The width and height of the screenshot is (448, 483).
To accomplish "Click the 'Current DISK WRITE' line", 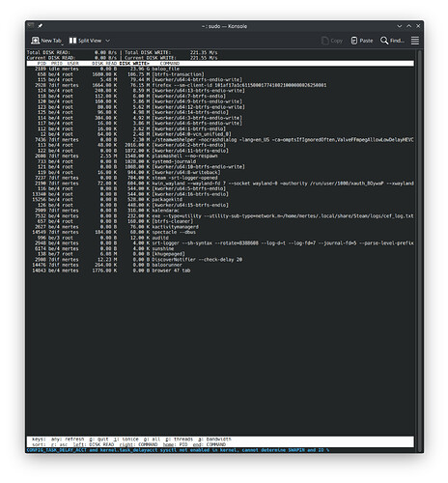I will [x=171, y=58].
